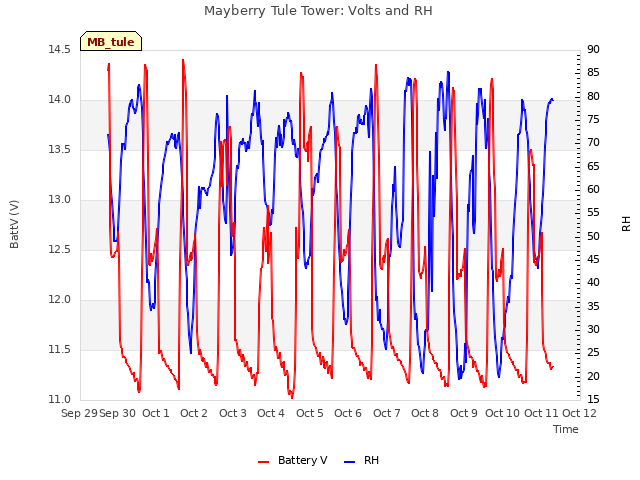This screenshot has width=640, height=480.
Task: Click the 30 RH tick label
Action: [x=593, y=330]
